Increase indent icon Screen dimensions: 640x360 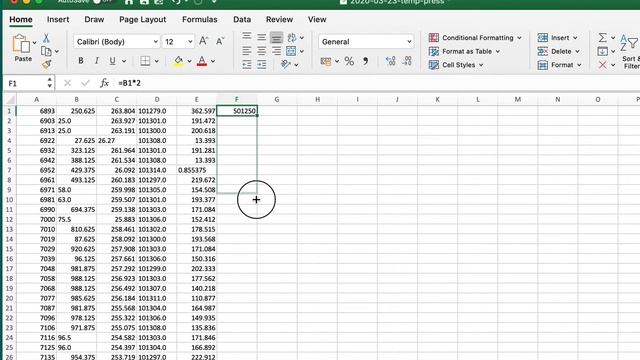(262, 64)
